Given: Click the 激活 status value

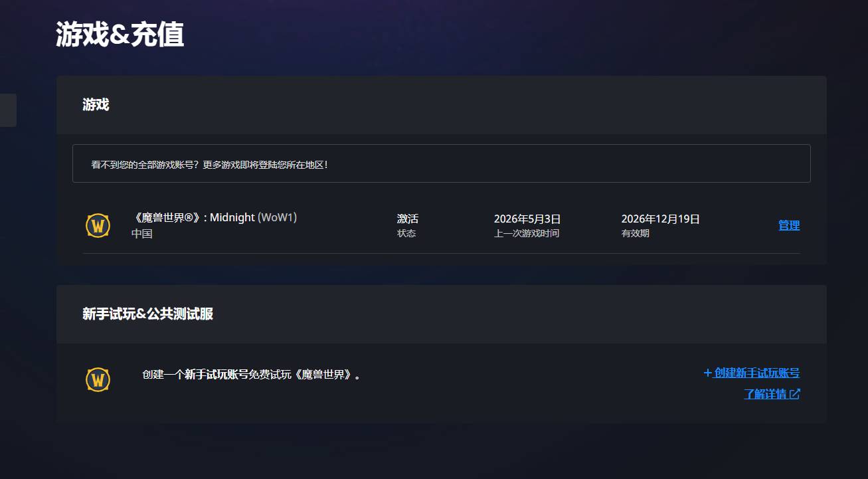Looking at the screenshot, I should pos(408,219).
